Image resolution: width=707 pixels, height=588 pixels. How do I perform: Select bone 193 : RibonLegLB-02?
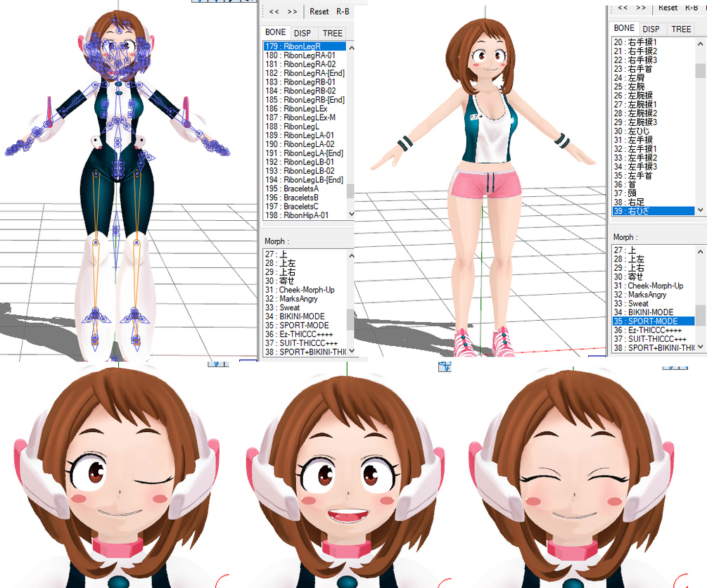pos(305,171)
